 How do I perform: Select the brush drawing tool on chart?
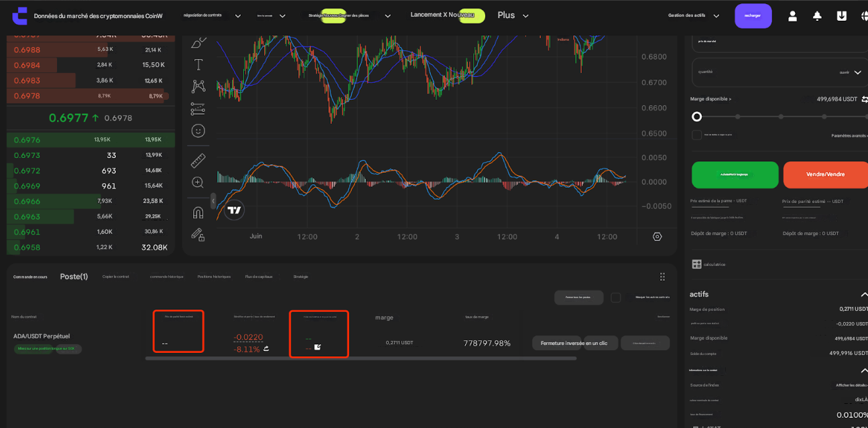click(198, 42)
